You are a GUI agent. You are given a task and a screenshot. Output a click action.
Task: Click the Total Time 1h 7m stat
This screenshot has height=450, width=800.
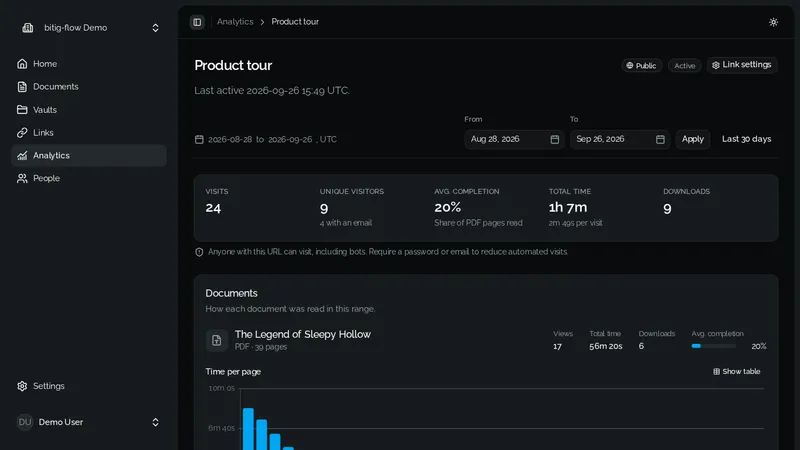pos(568,207)
